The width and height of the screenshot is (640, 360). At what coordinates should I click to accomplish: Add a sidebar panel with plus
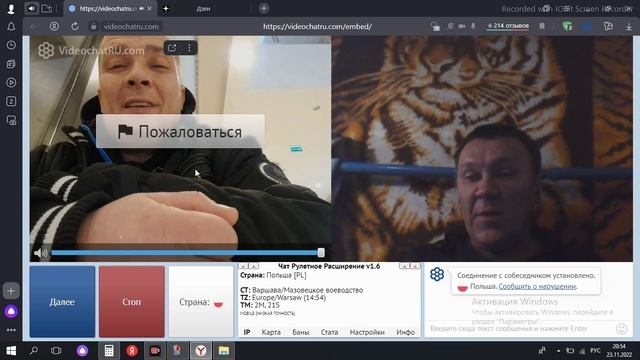(x=11, y=291)
